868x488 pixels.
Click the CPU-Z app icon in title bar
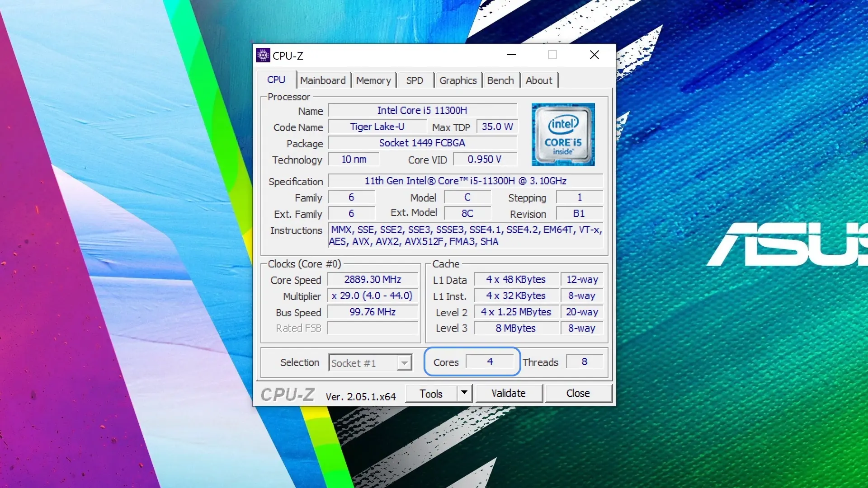coord(263,55)
